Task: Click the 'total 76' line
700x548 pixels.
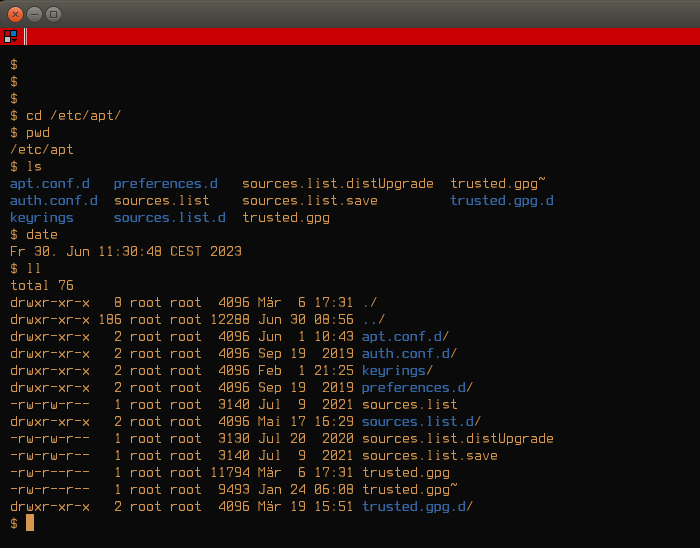Action: pos(42,286)
